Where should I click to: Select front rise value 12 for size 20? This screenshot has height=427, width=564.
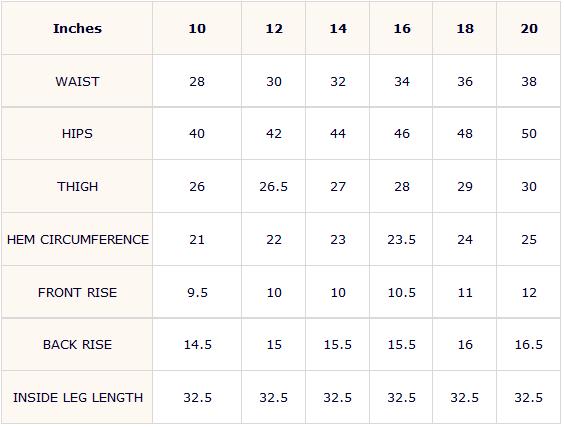[529, 292]
